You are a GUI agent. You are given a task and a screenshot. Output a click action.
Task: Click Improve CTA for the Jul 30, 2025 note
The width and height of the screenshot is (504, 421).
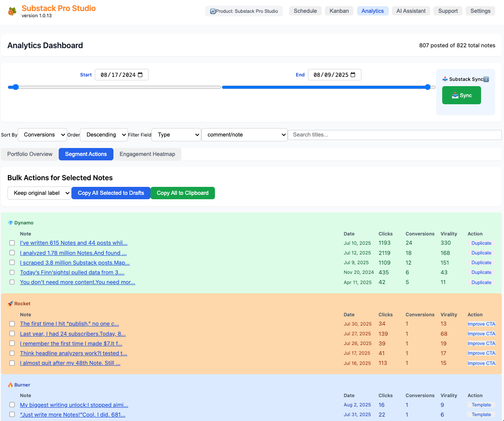(481, 324)
